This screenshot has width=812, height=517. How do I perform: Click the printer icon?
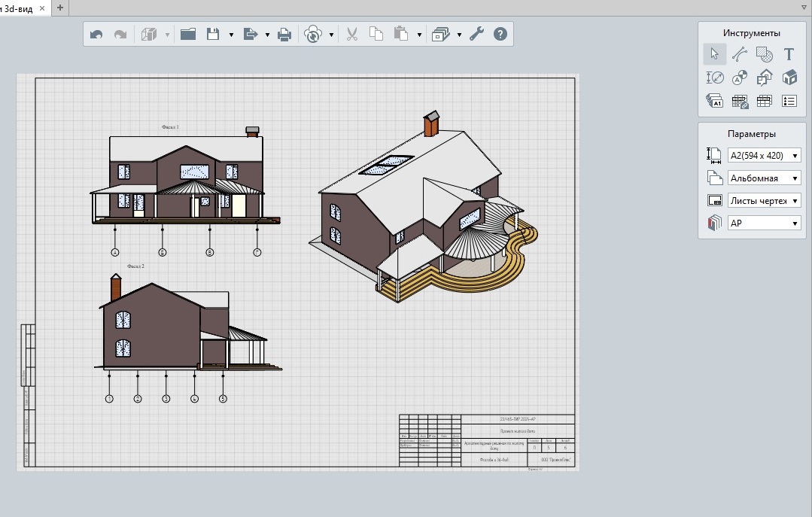tap(284, 35)
